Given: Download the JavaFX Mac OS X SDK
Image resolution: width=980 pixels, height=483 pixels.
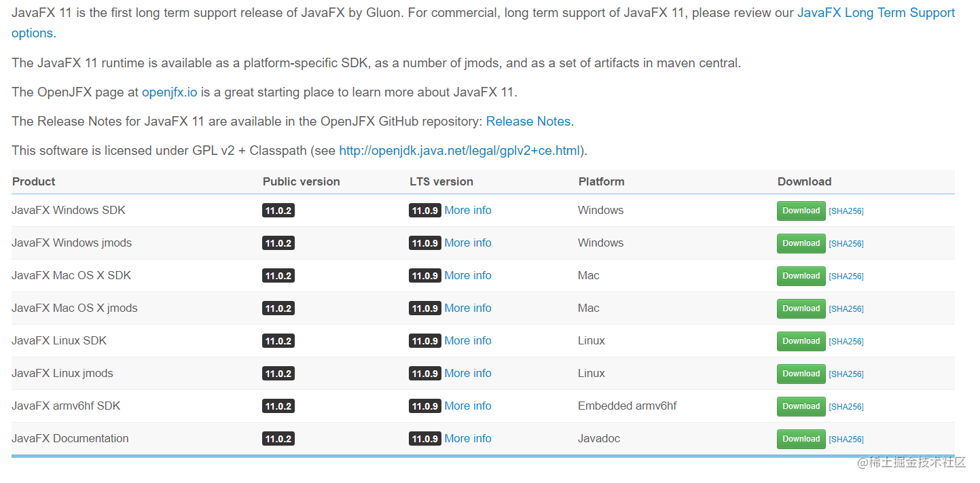Looking at the screenshot, I should pyautogui.click(x=801, y=276).
